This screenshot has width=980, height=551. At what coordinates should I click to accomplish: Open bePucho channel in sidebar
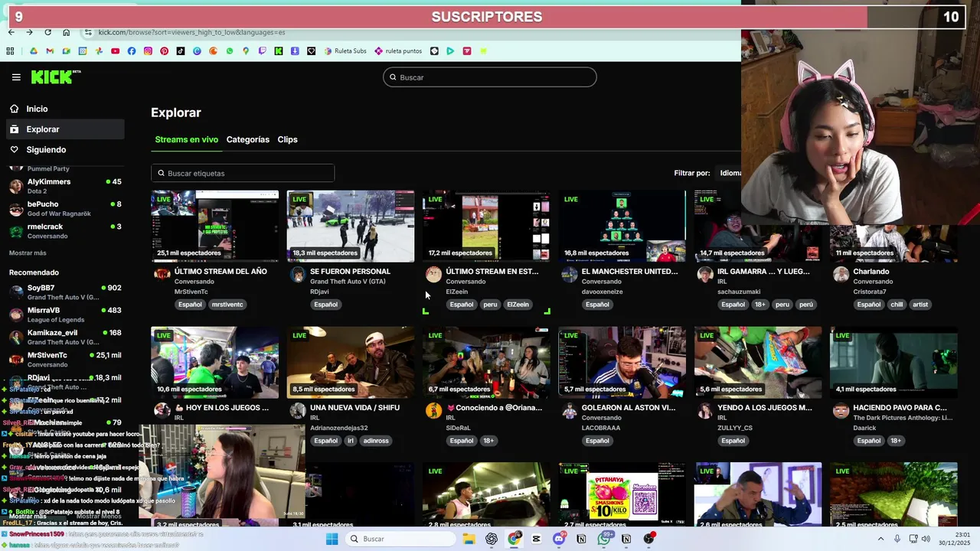[x=64, y=208]
